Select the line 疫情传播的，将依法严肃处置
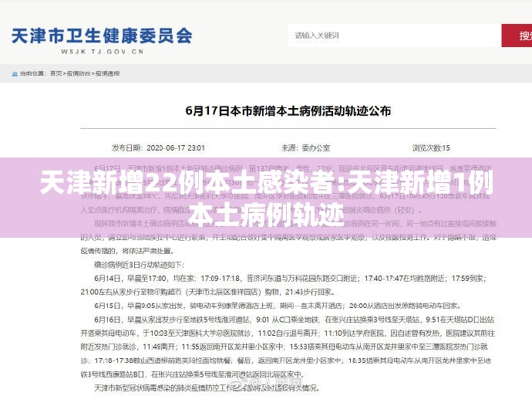The height and width of the screenshot is (396, 532). tap(127, 251)
